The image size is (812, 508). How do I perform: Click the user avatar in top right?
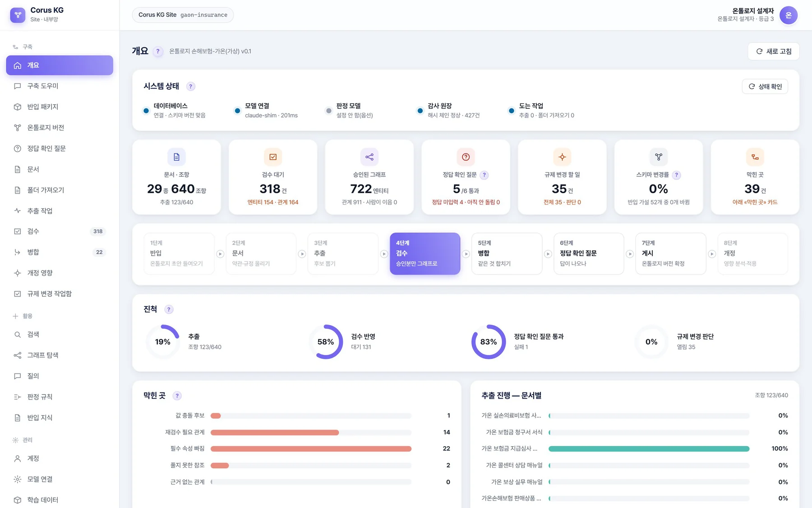[x=789, y=15]
